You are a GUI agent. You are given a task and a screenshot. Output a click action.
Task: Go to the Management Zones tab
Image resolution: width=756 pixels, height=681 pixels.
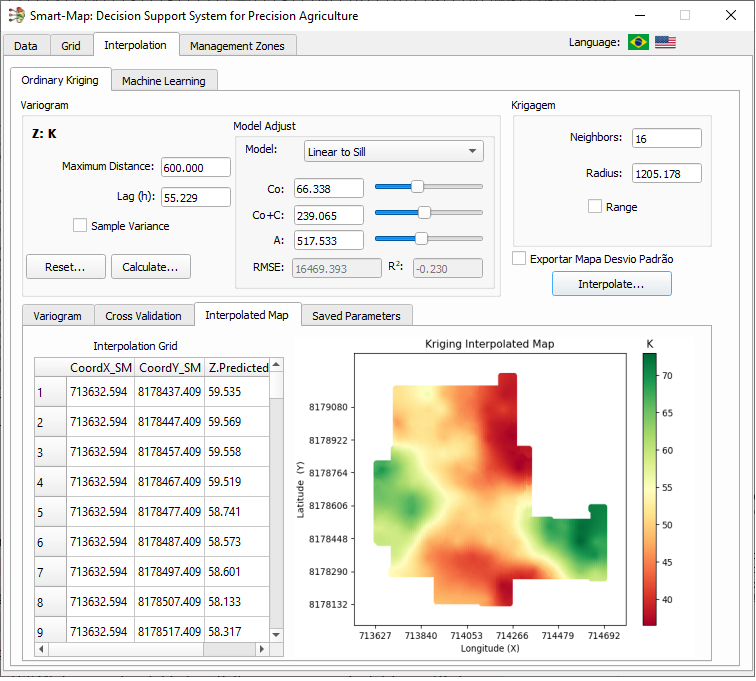click(237, 46)
